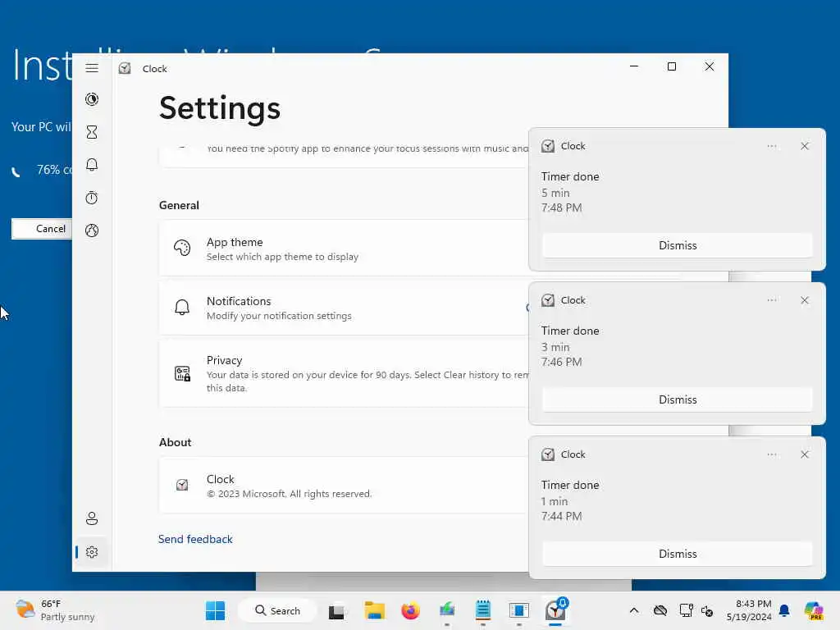
Task: Open the World clock page in sidebar
Action: (x=92, y=231)
